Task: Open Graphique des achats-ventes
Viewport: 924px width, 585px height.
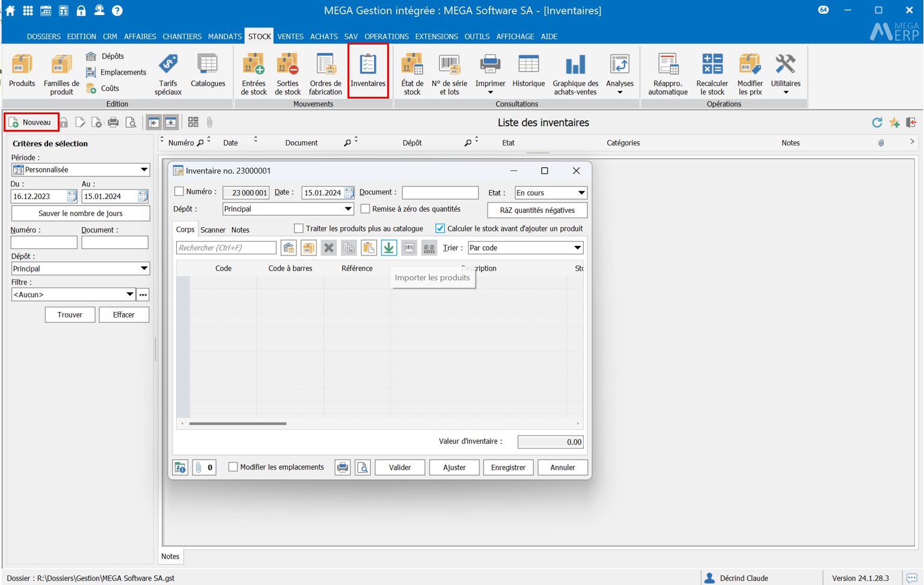Action: pyautogui.click(x=575, y=75)
